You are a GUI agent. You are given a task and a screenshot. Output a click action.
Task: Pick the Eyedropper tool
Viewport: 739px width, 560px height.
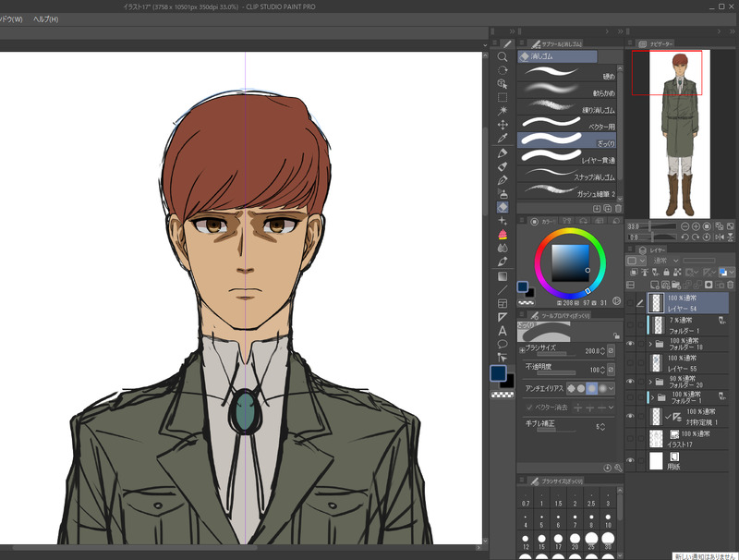coord(503,138)
